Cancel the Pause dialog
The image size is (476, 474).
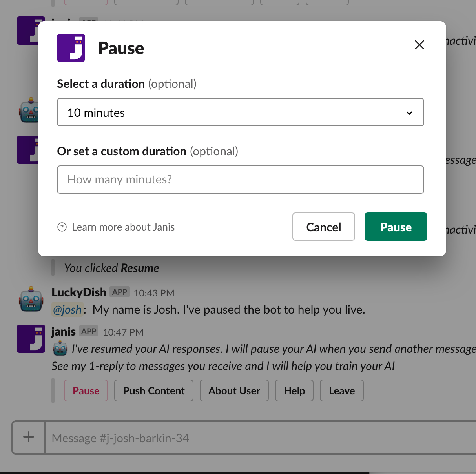point(324,227)
